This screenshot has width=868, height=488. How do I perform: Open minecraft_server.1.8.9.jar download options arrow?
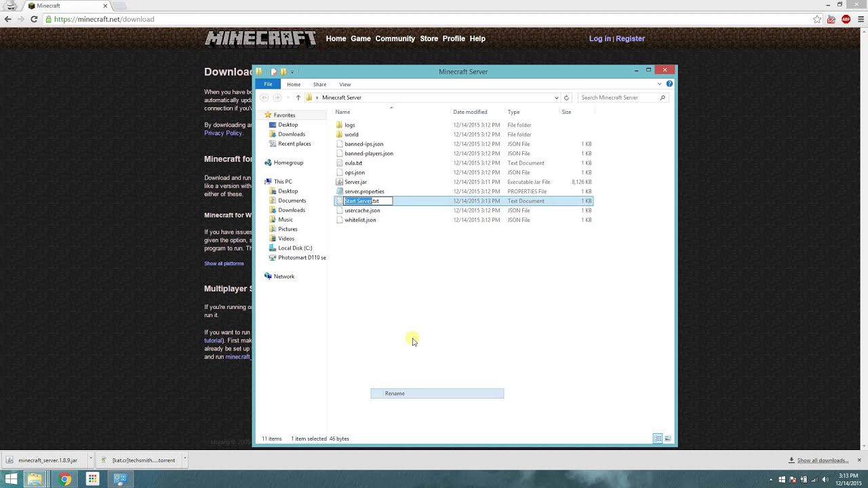click(90, 460)
